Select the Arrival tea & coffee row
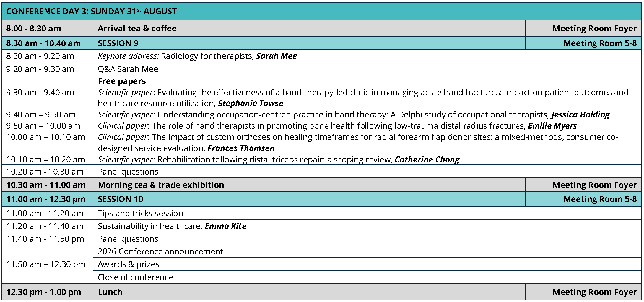644x302 pixels. tap(321, 28)
